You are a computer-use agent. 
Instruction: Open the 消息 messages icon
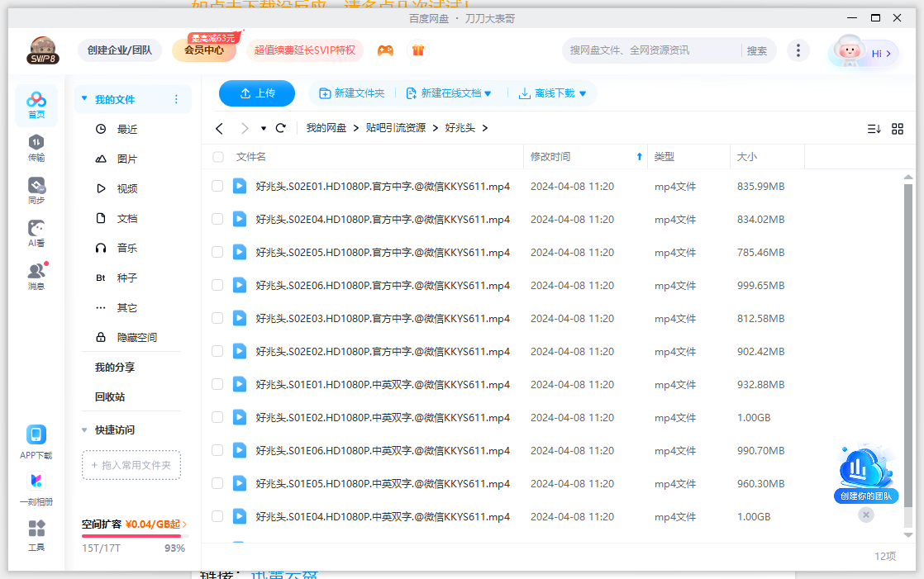point(36,277)
